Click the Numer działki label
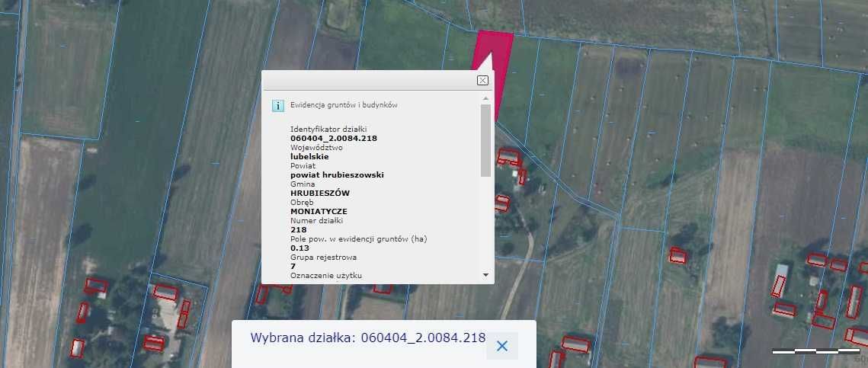Screen dimensions: 868x368 (317, 220)
